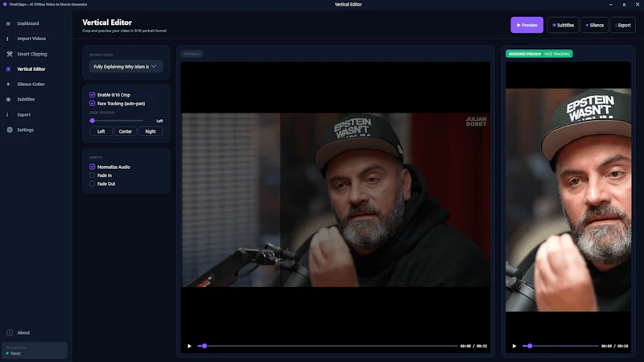Go to Import Videos
This screenshot has width=644, height=362.
click(x=31, y=39)
